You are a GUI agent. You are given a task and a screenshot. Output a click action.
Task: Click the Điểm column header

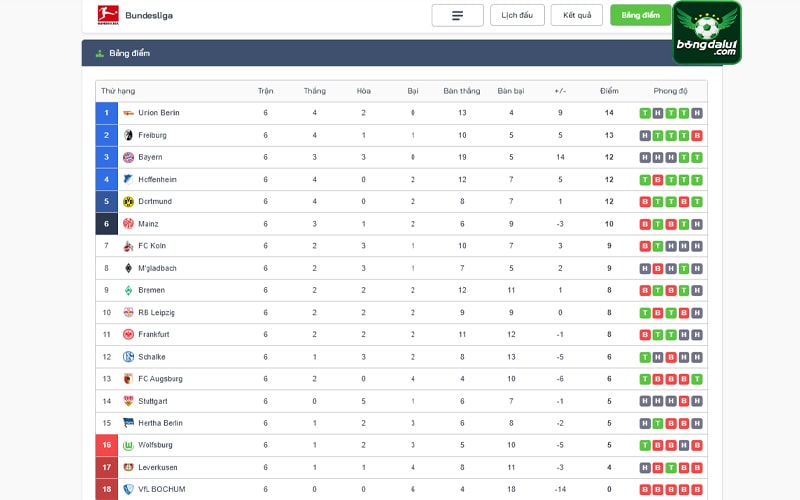coord(609,91)
